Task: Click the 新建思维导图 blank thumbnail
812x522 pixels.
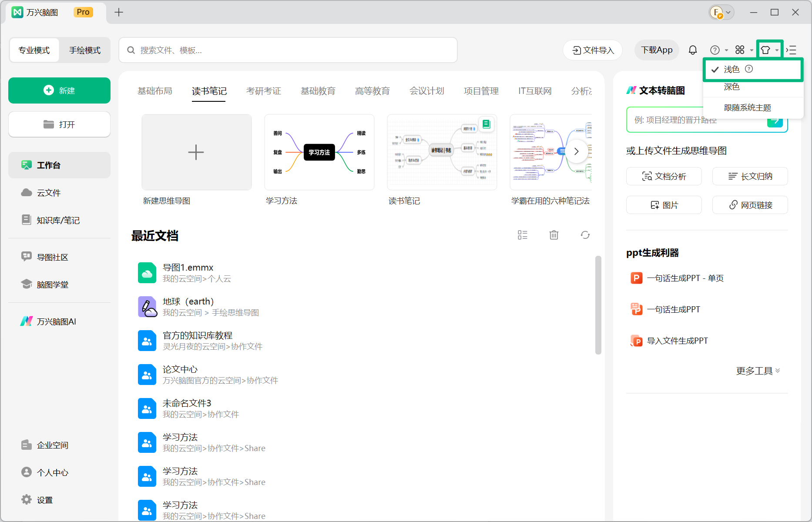Action: pos(197,152)
